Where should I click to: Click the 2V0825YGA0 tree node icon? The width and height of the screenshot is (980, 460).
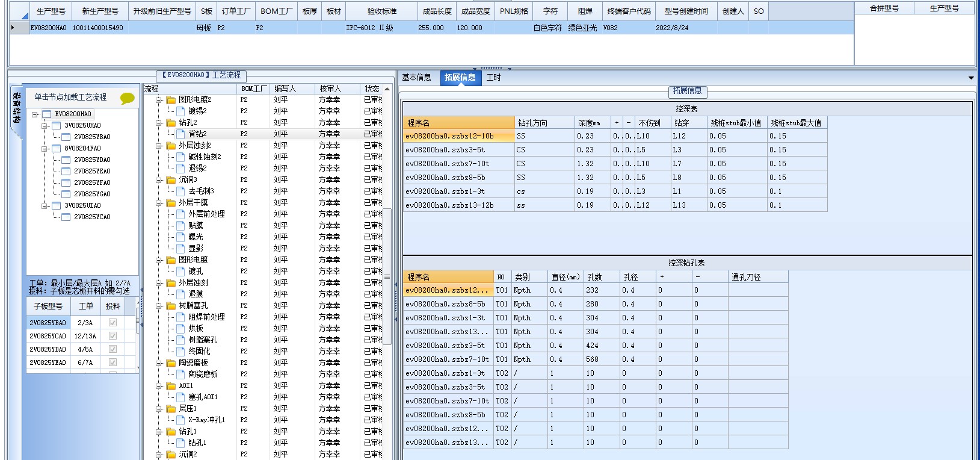(x=66, y=194)
